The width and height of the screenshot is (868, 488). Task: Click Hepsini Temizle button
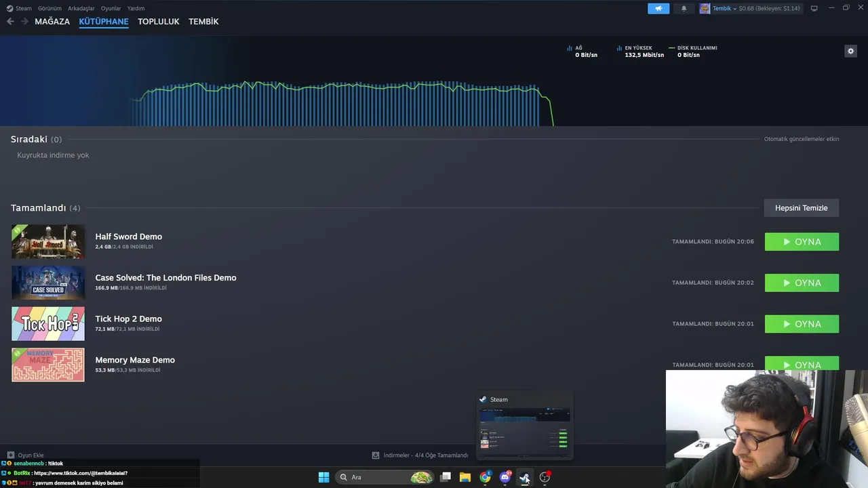[802, 208]
